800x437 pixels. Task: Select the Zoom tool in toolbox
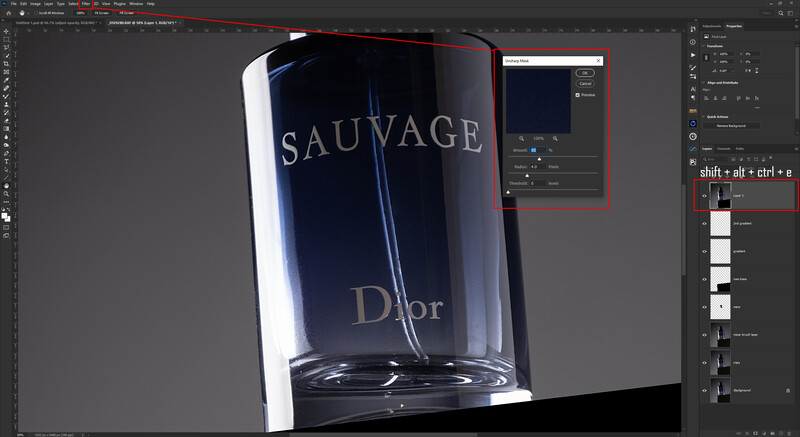7,194
